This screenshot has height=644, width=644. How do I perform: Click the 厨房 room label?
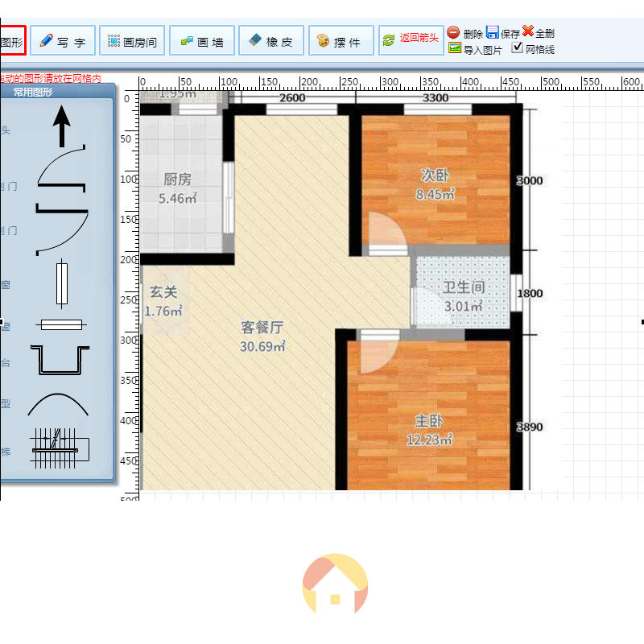point(177,180)
